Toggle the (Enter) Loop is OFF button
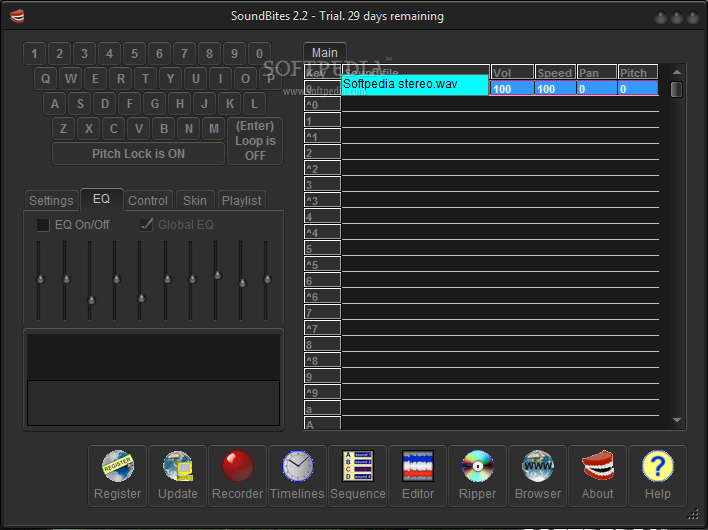 (x=255, y=141)
